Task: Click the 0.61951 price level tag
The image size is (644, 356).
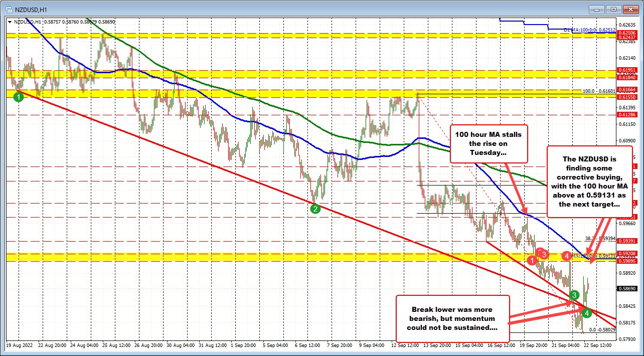Action: point(627,71)
